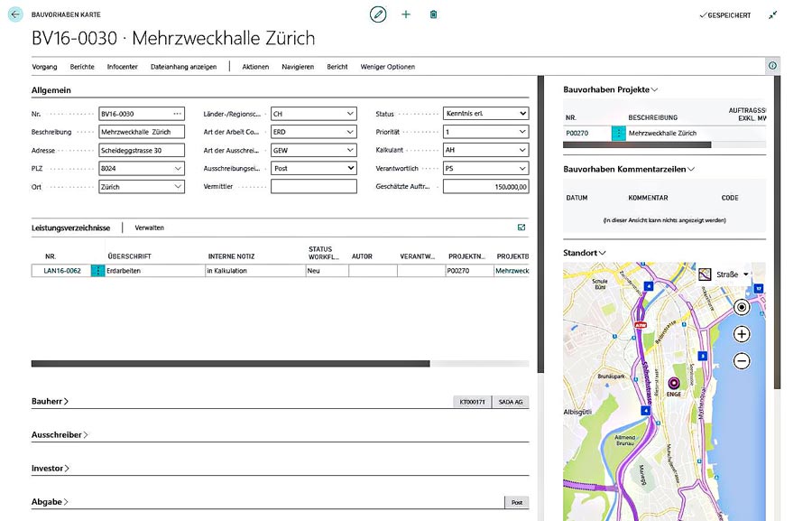Locate me on the map
The image size is (812, 521).
[742, 307]
